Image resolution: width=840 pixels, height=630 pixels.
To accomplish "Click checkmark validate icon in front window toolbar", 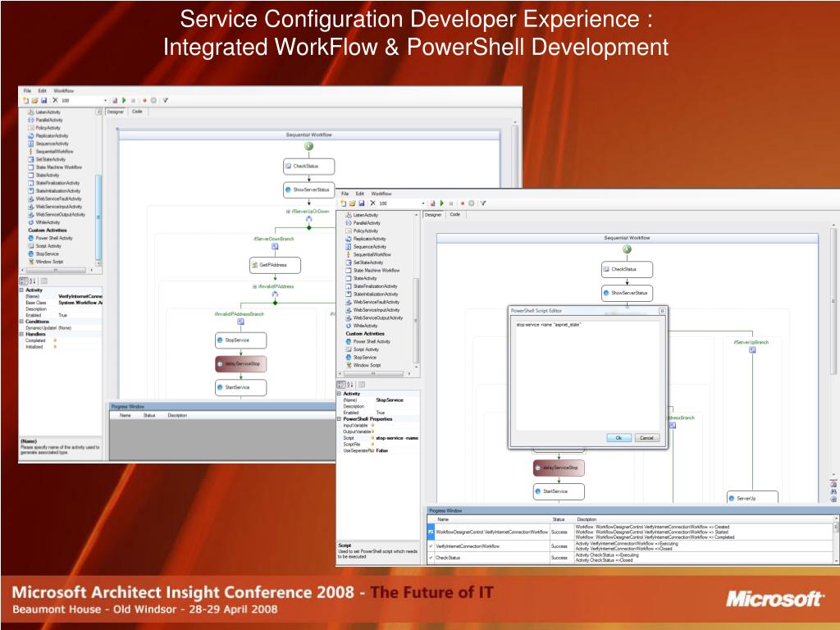I will coord(482,203).
